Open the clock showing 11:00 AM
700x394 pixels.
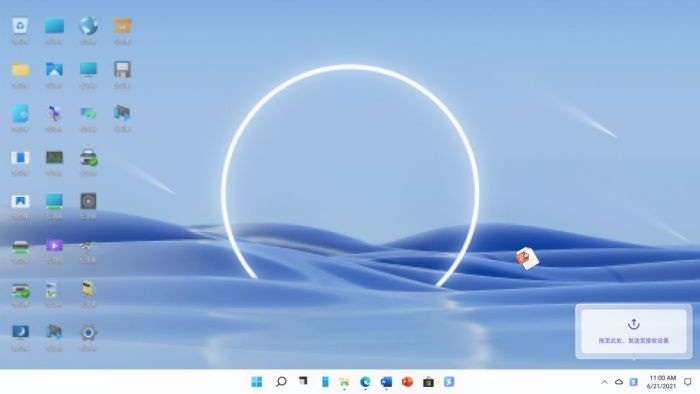[x=662, y=382]
